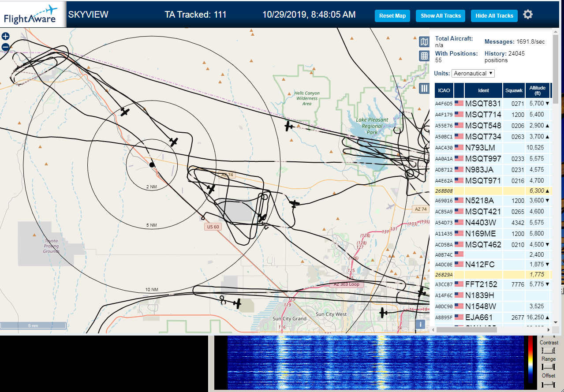
Task: Select the N169ME aircraft row
Action: (x=493, y=234)
